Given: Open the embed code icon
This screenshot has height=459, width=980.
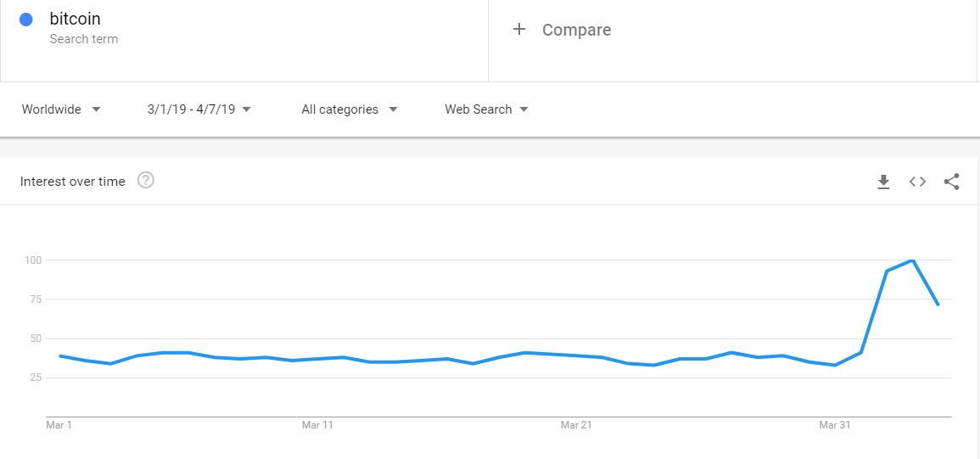Looking at the screenshot, I should pyautogui.click(x=917, y=182).
